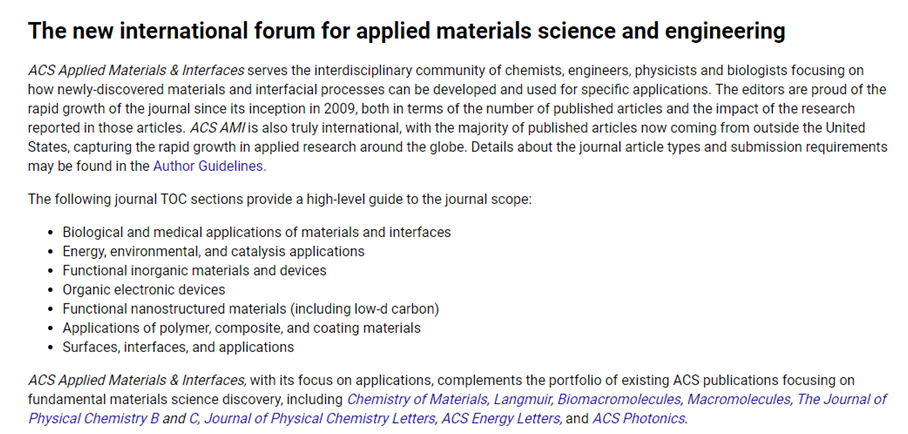
Task: Click the 'Surfaces, interfaces, and applications' bullet
Action: coord(178,347)
